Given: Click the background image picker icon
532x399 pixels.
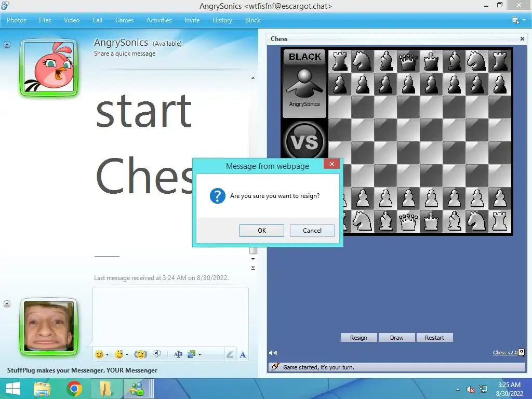Looking at the screenshot, I should point(191,354).
